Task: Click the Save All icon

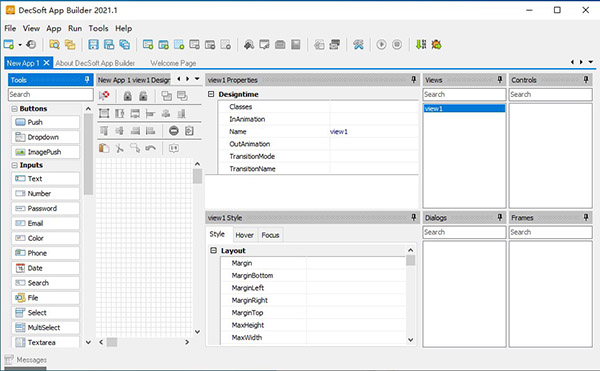Action: pyautogui.click(x=125, y=44)
